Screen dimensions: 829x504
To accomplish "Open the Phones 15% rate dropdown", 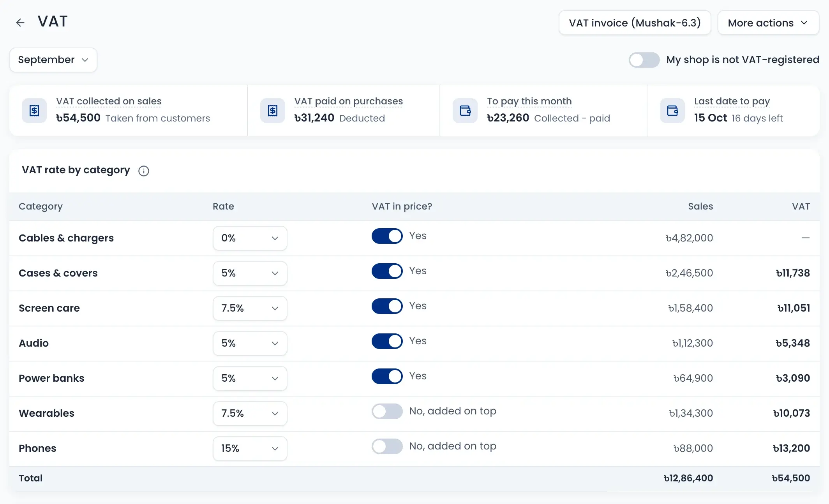I will click(x=250, y=449).
